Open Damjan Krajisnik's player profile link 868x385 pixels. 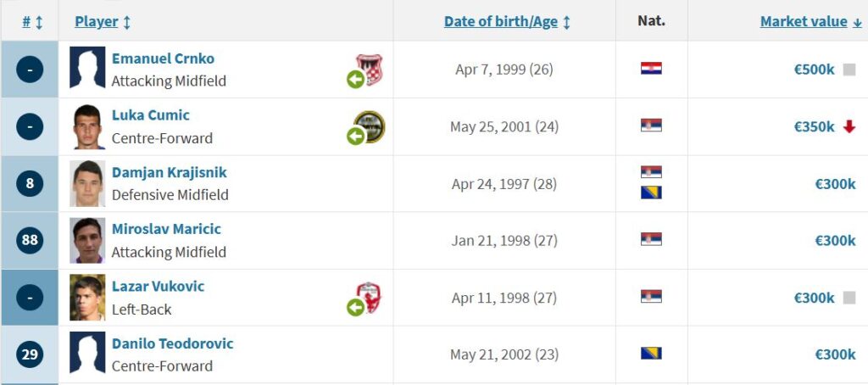169,172
